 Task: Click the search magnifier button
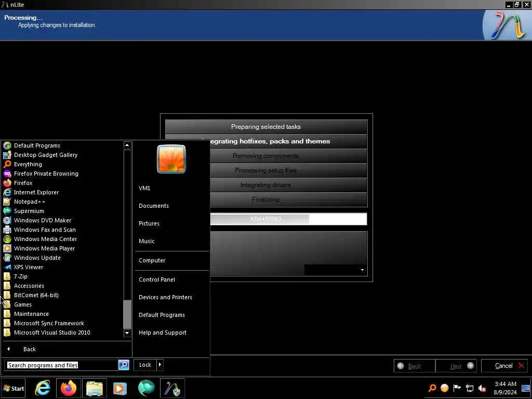(x=124, y=365)
